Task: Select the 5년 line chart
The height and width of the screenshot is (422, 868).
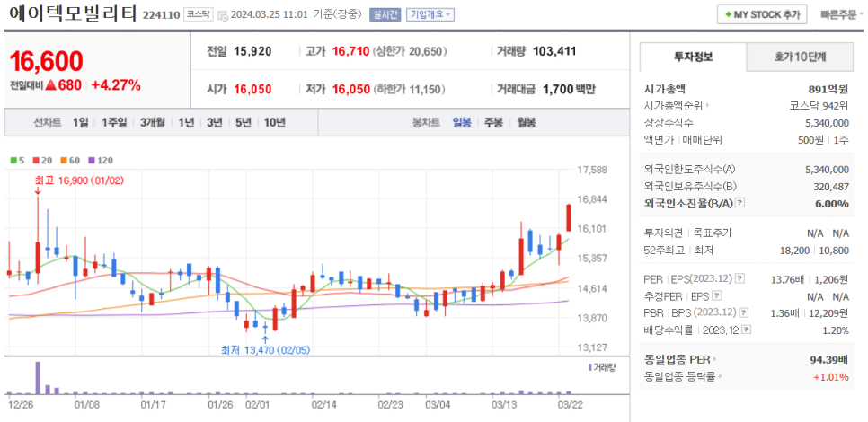Action: pyautogui.click(x=243, y=123)
